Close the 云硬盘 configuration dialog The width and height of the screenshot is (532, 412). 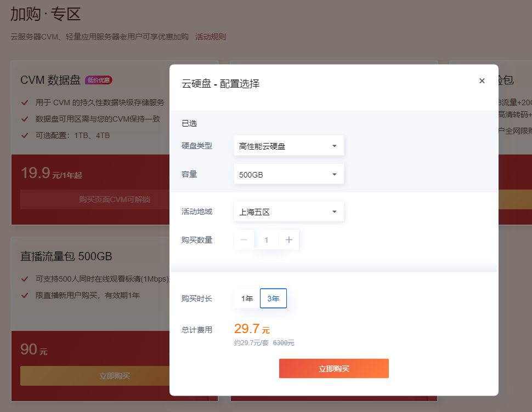pyautogui.click(x=482, y=81)
